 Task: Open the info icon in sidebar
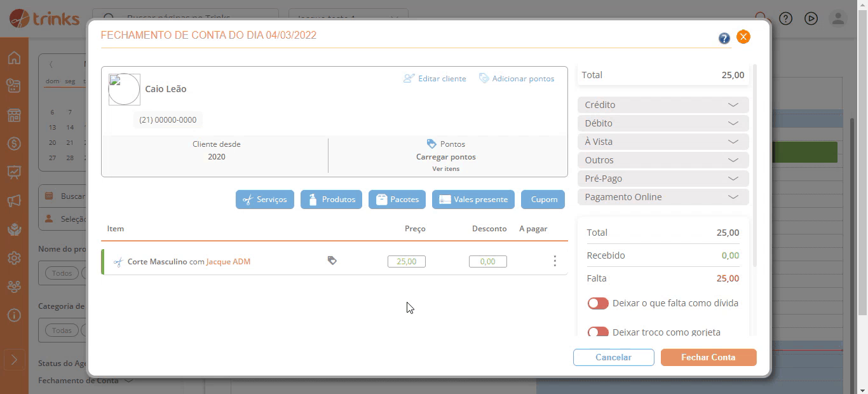point(14,315)
